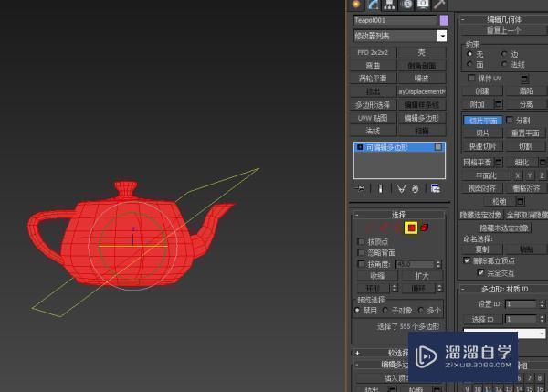This screenshot has width=548, height=392.
Task: Collapse the 选择 (Selection) rollout
Action: pos(398,215)
